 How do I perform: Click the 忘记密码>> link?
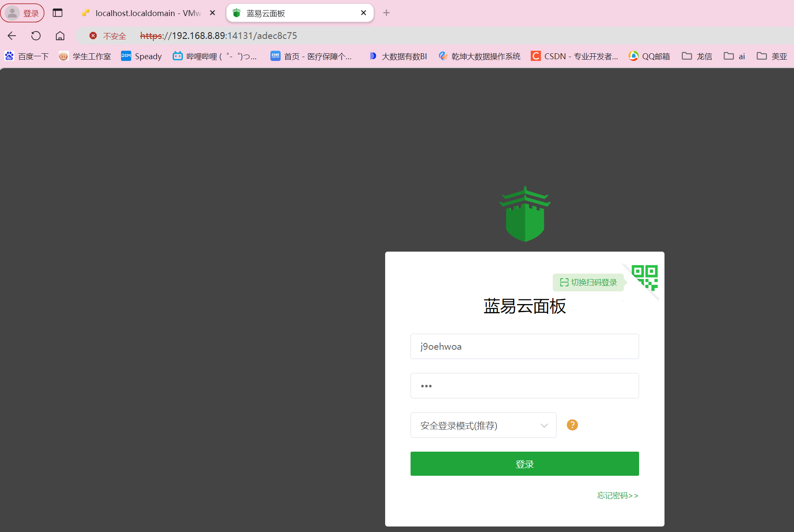point(618,495)
